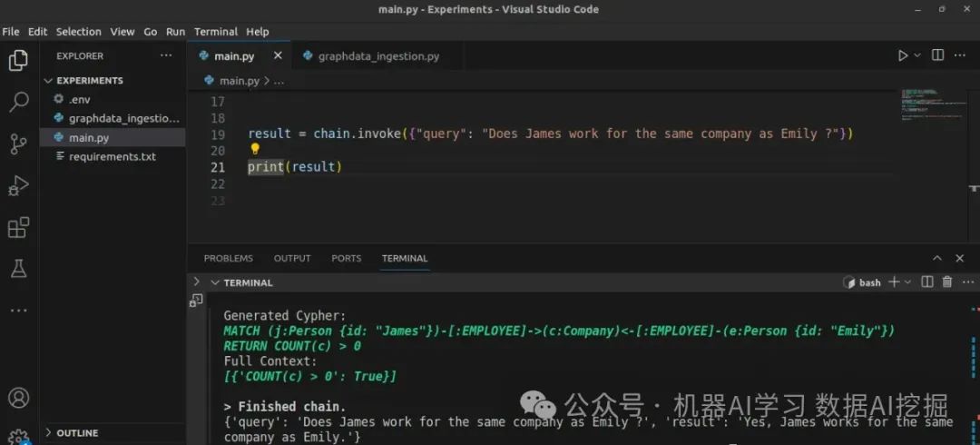Open the Run and Debug view
980x445 pixels.
tap(18, 186)
